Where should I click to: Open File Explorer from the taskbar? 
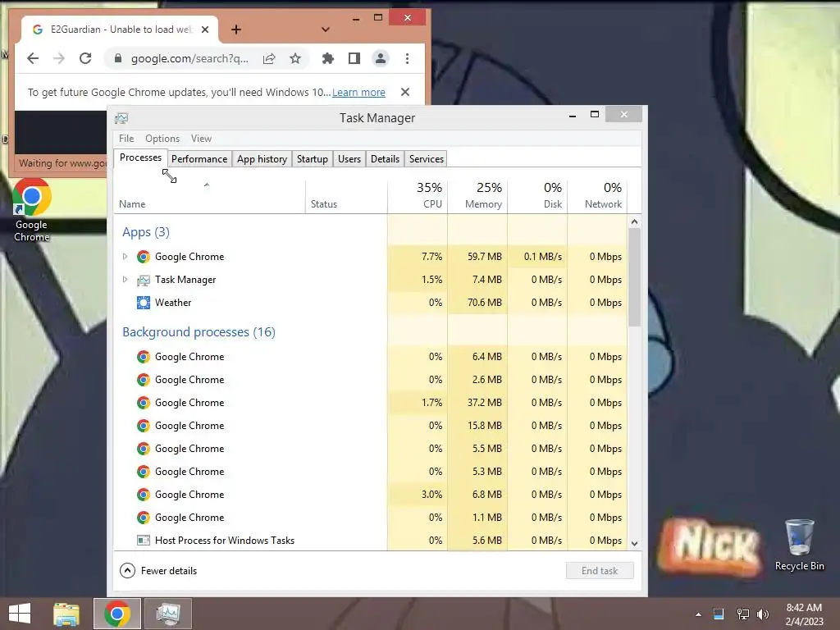point(66,614)
